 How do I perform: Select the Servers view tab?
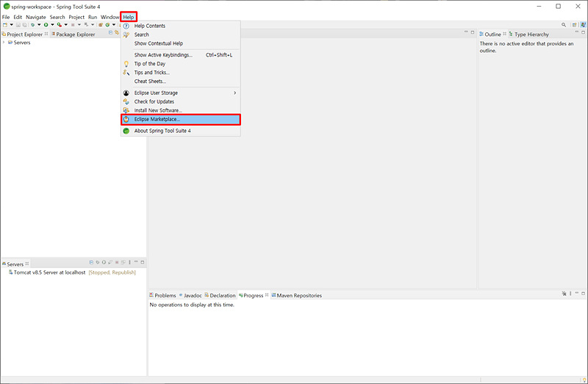(15, 264)
